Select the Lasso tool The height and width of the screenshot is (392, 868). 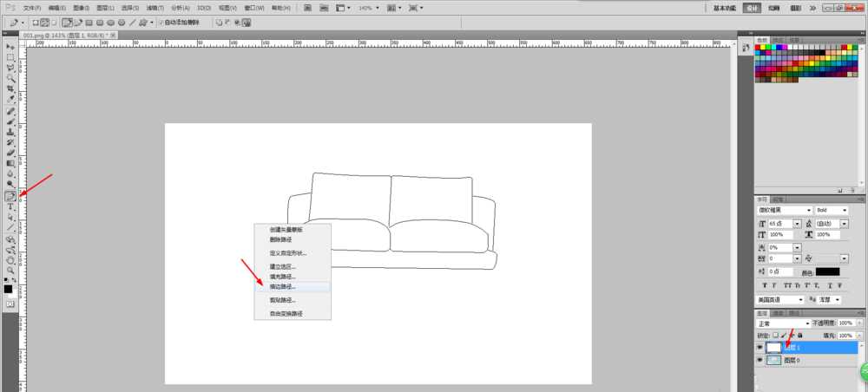point(10,68)
